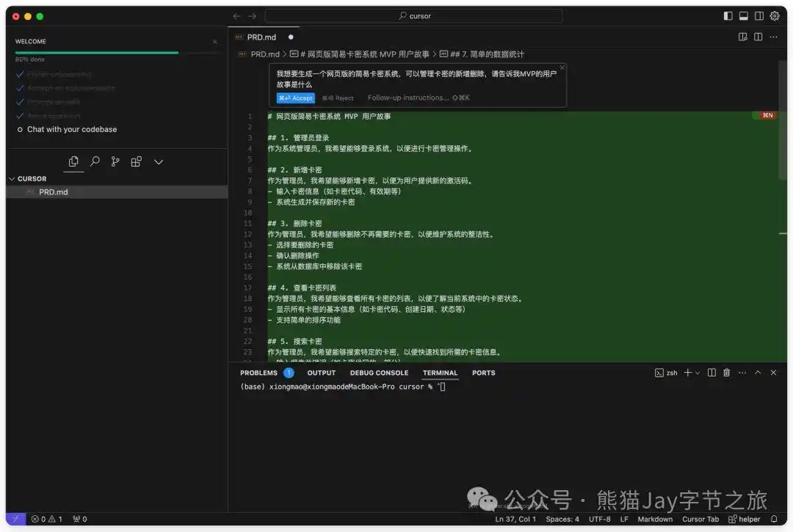Kill the terminal with the trash icon
The image size is (793, 532).
click(726, 372)
